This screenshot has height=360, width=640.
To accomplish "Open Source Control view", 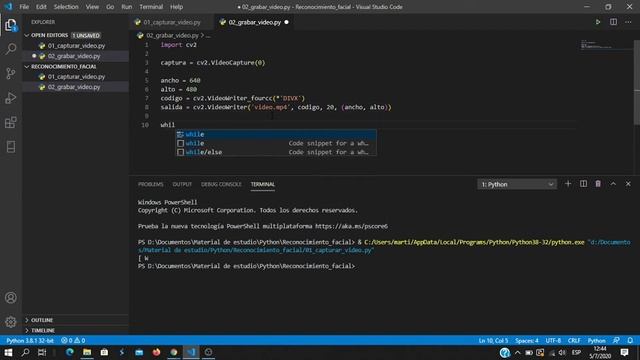I will (x=11, y=73).
